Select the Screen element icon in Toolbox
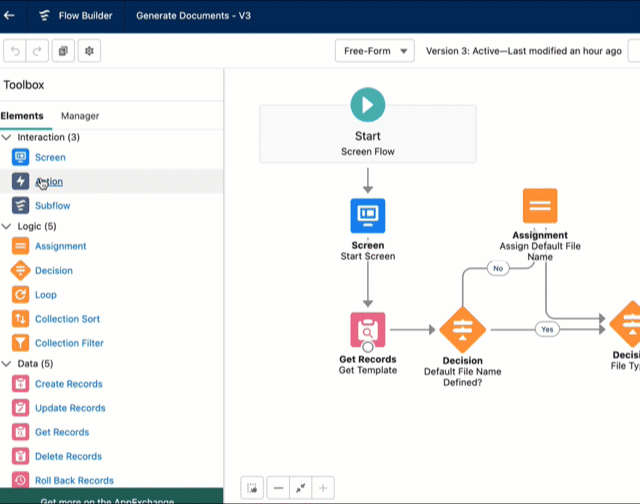The height and width of the screenshot is (504, 640). pos(20,157)
